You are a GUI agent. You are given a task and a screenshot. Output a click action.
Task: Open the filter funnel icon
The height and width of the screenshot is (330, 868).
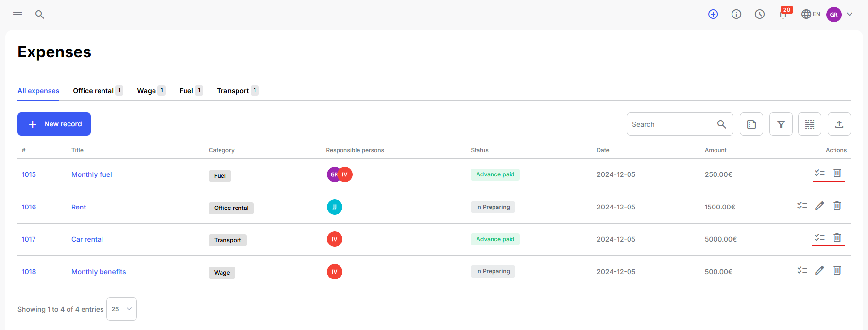point(781,124)
